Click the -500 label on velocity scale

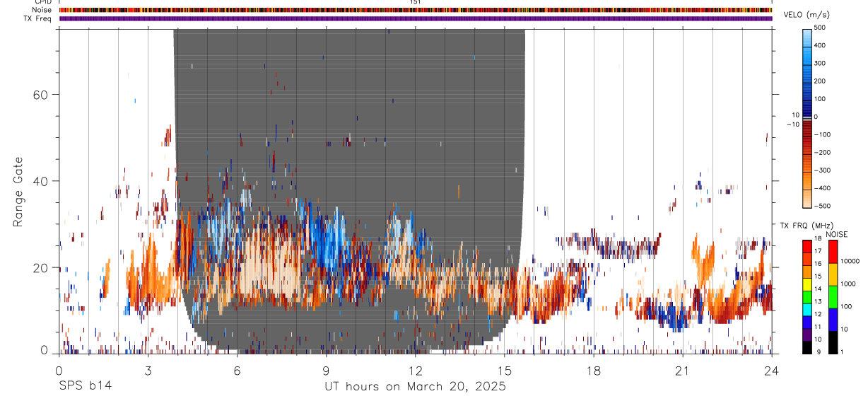pyautogui.click(x=821, y=206)
